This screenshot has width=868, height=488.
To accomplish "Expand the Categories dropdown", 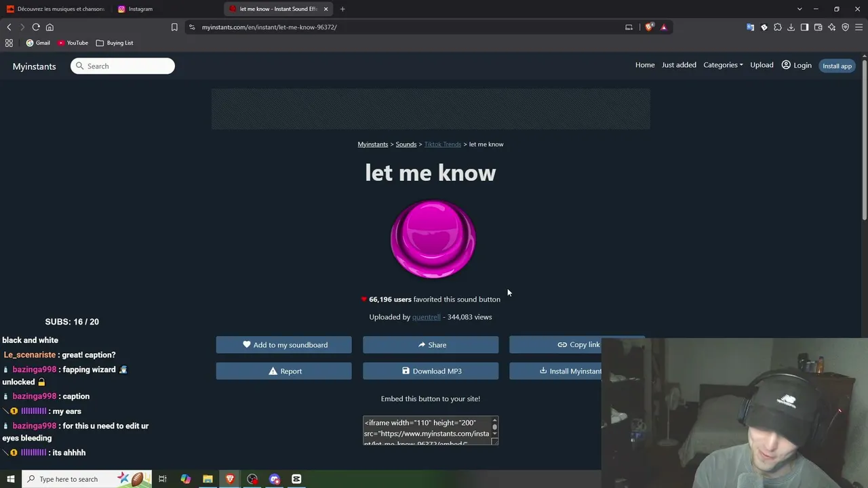I will (723, 65).
